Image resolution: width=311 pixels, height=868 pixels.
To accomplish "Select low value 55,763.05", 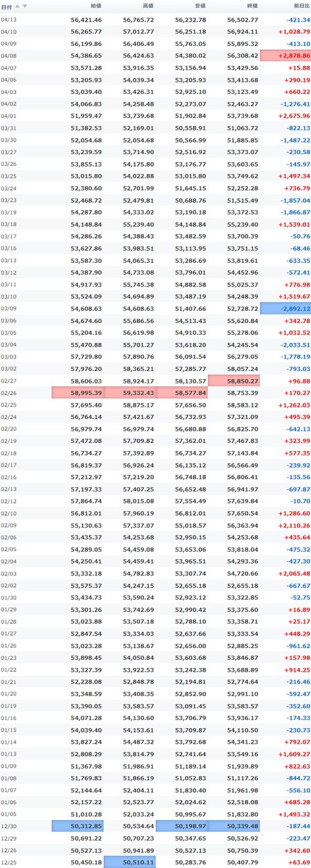I will 190,43.
